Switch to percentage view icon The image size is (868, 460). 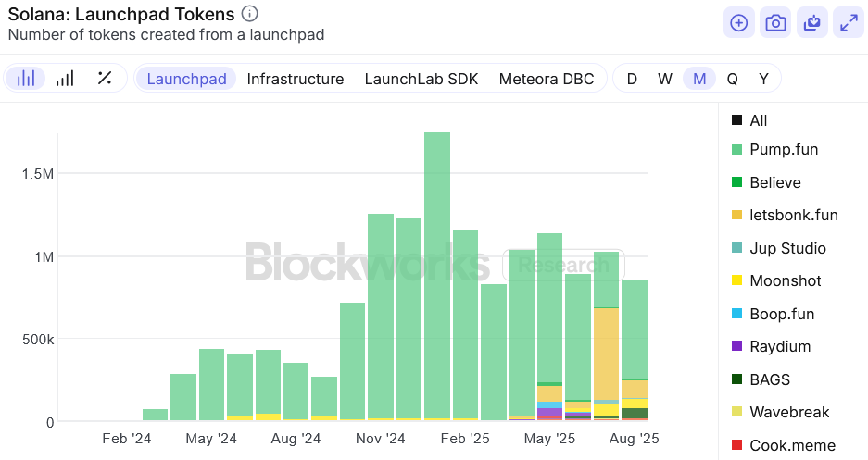(105, 79)
